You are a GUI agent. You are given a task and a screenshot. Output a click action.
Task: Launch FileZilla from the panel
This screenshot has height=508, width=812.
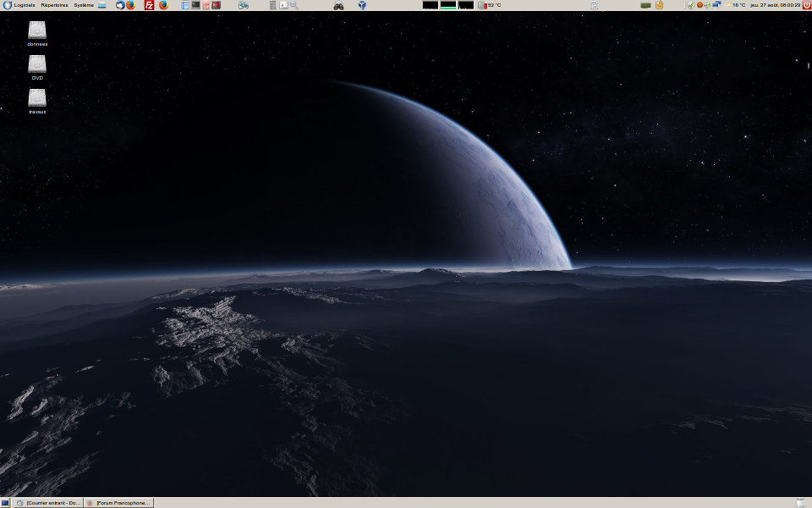point(149,5)
